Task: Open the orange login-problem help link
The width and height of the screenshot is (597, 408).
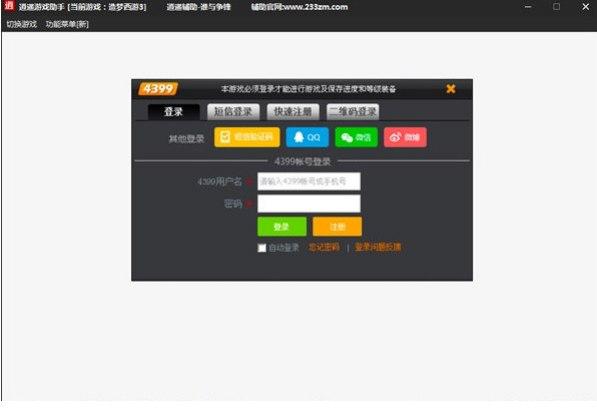Action: coord(378,247)
